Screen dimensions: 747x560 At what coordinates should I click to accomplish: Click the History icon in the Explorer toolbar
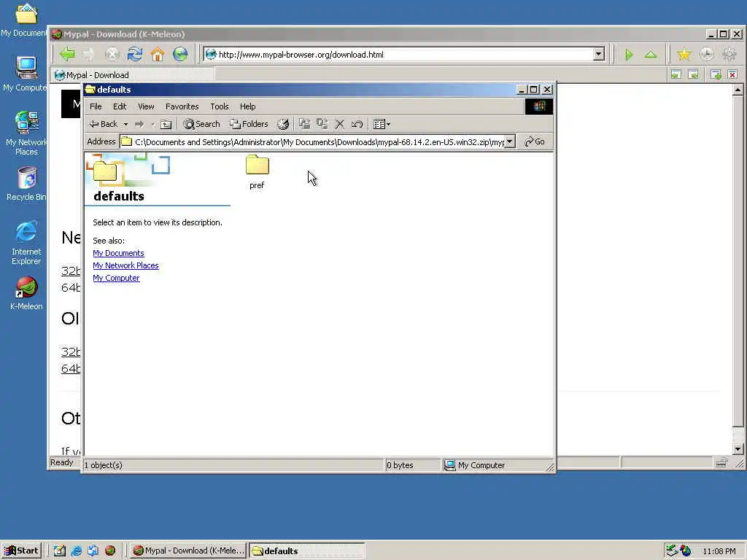click(x=283, y=124)
